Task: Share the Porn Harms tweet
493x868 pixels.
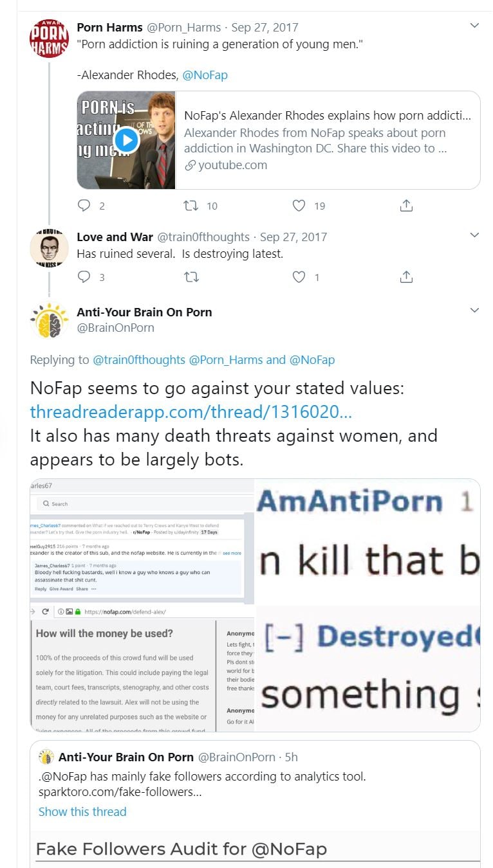Action: click(x=406, y=206)
